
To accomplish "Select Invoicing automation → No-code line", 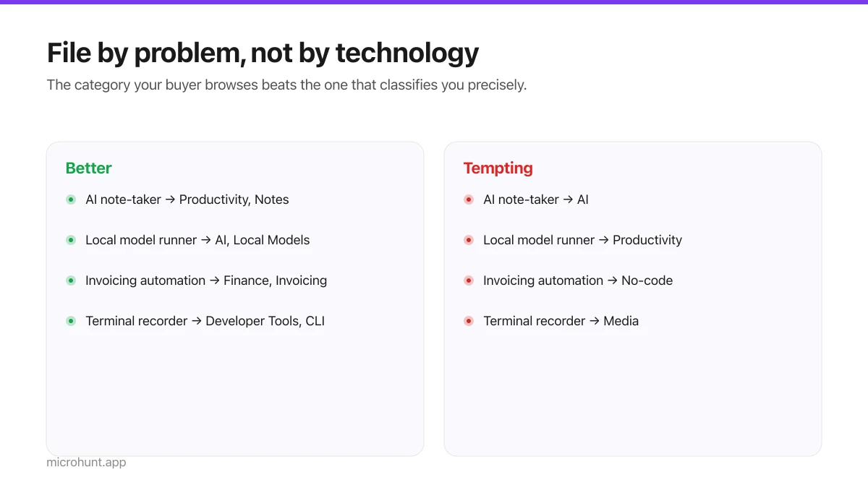I will point(578,281).
